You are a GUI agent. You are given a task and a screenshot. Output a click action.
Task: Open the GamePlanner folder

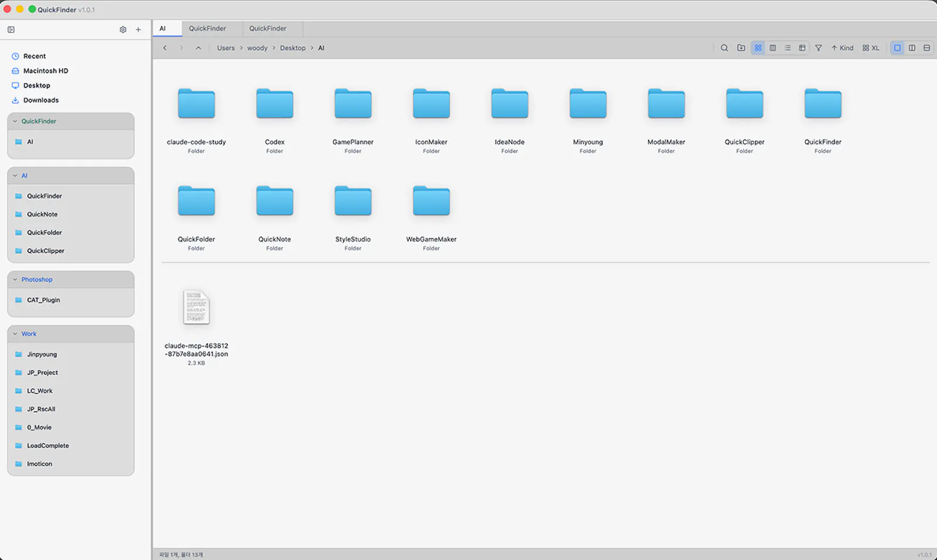(353, 104)
